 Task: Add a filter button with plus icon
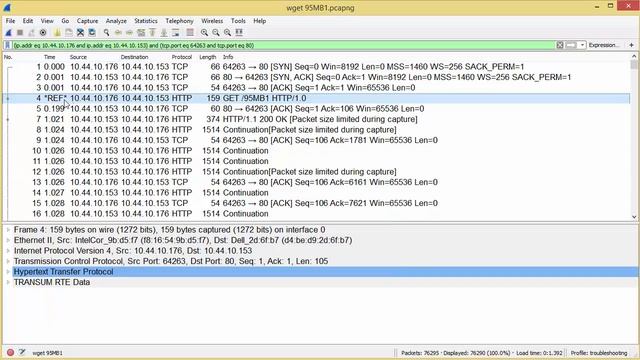click(631, 45)
